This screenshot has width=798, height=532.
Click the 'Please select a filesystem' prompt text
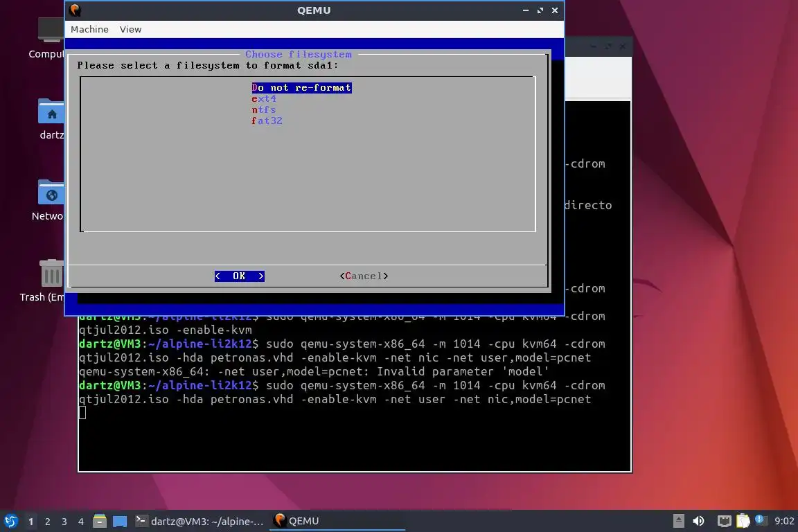pyautogui.click(x=208, y=66)
